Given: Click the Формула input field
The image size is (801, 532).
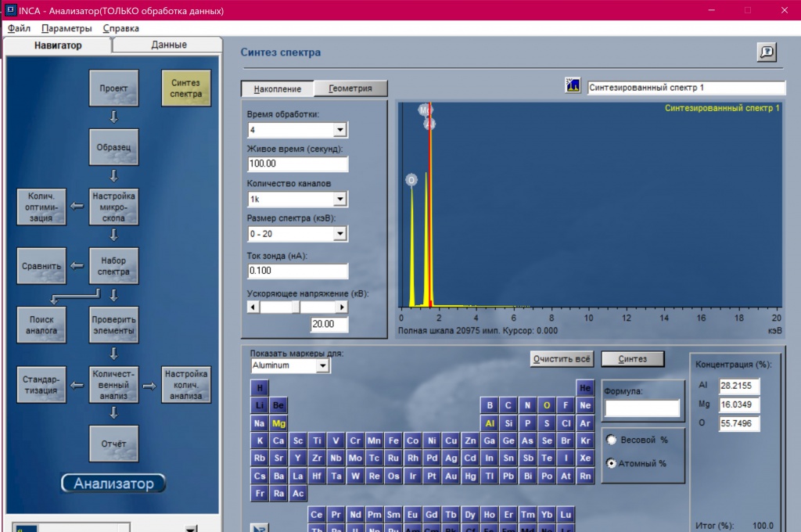Looking at the screenshot, I should [x=641, y=408].
